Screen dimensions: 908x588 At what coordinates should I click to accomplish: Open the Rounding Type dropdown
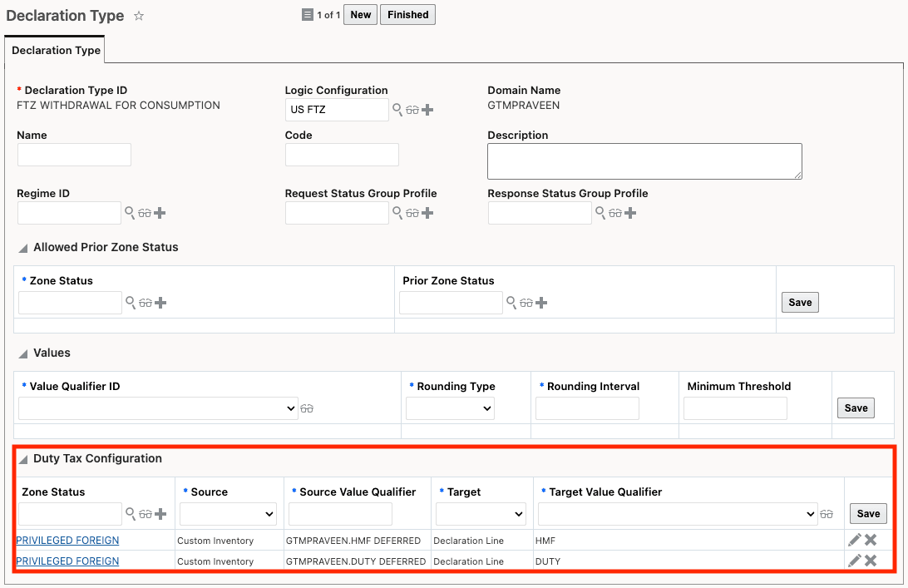450,408
